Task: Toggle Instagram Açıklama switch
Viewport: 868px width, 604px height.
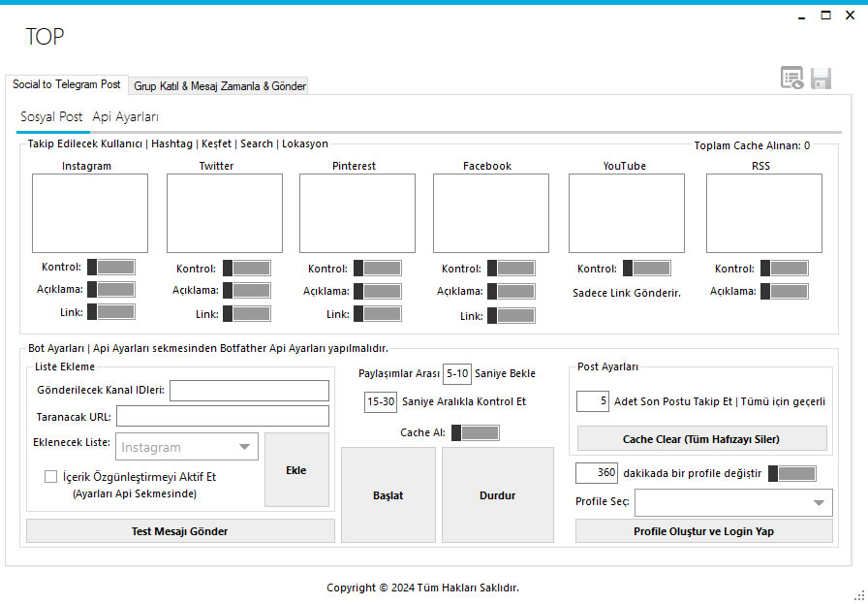Action: pyautogui.click(x=111, y=289)
